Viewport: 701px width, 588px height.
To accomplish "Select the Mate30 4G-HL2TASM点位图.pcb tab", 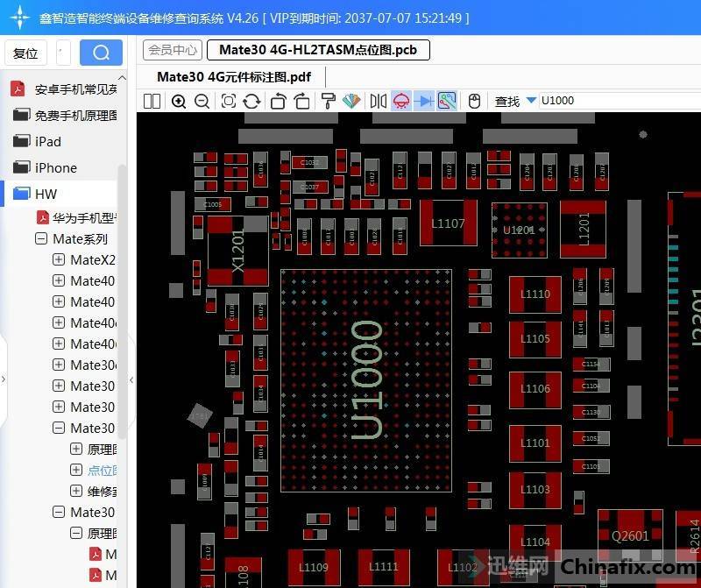I will tap(318, 50).
